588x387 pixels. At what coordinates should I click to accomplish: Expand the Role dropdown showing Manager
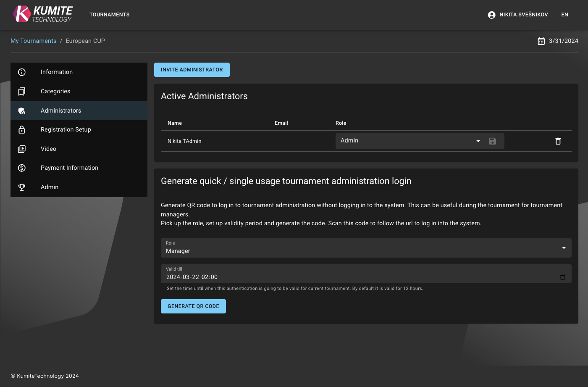[x=564, y=248]
